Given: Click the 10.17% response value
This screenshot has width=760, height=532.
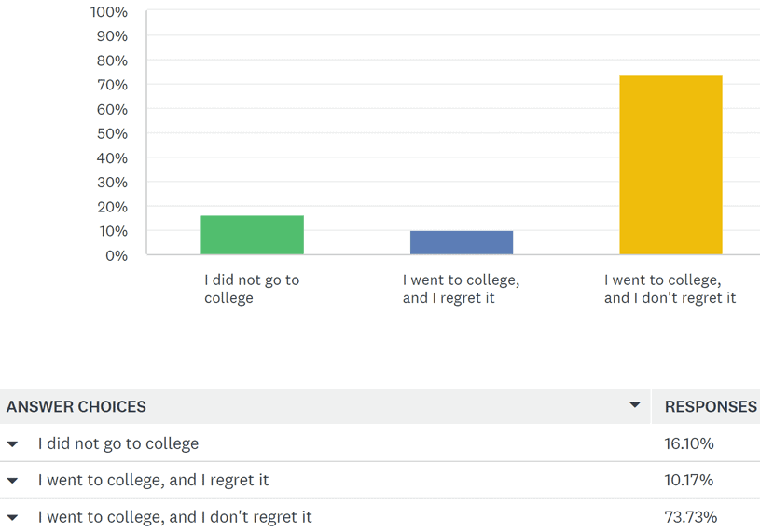Looking at the screenshot, I should pos(689,481).
